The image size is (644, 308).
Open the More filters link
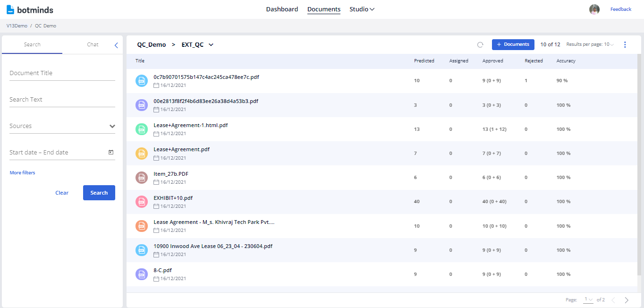click(22, 173)
